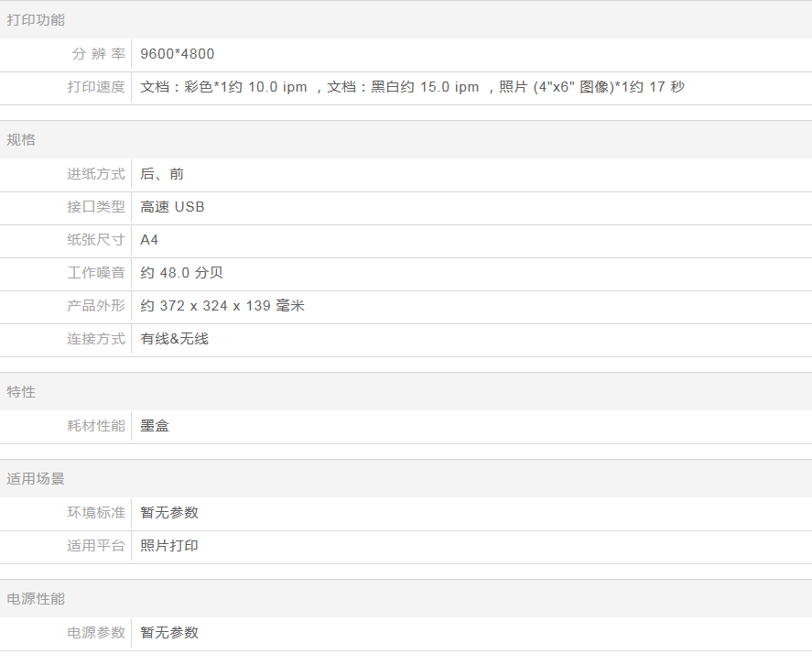
Task: Select the A4 paper size value
Action: pyautogui.click(x=149, y=240)
